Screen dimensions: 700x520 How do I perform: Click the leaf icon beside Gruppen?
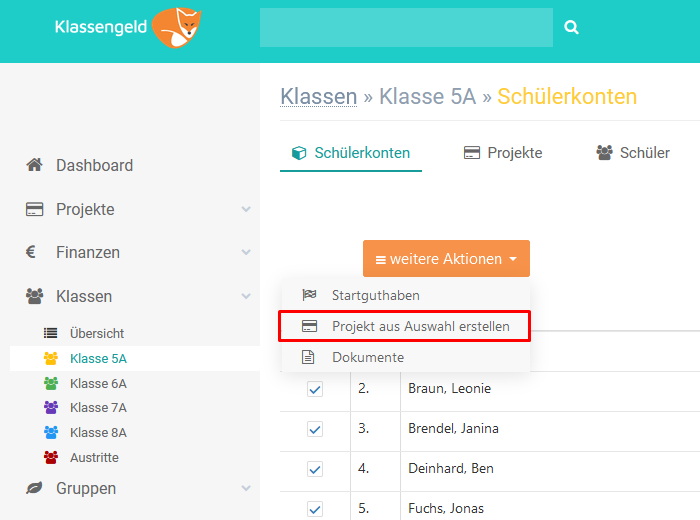34,488
